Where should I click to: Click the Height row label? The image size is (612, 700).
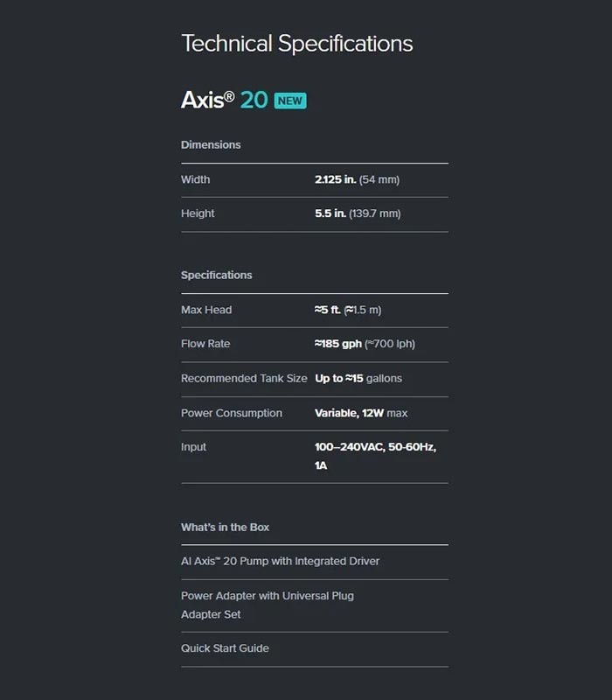click(x=198, y=213)
